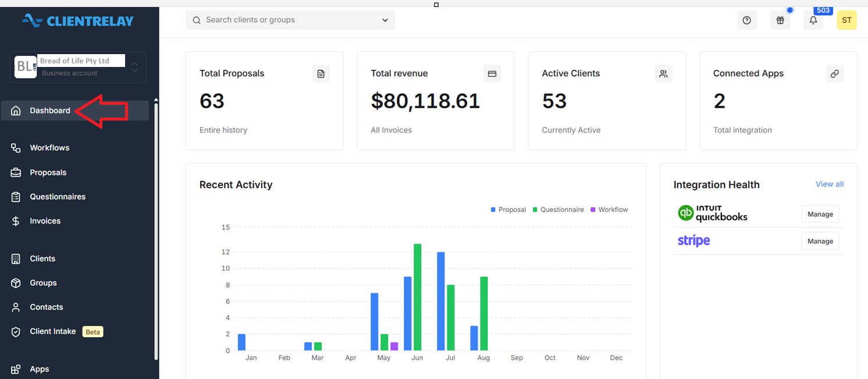Click card icon on Total revenue card
Viewport: 868px width, 379px height.
[x=492, y=73]
